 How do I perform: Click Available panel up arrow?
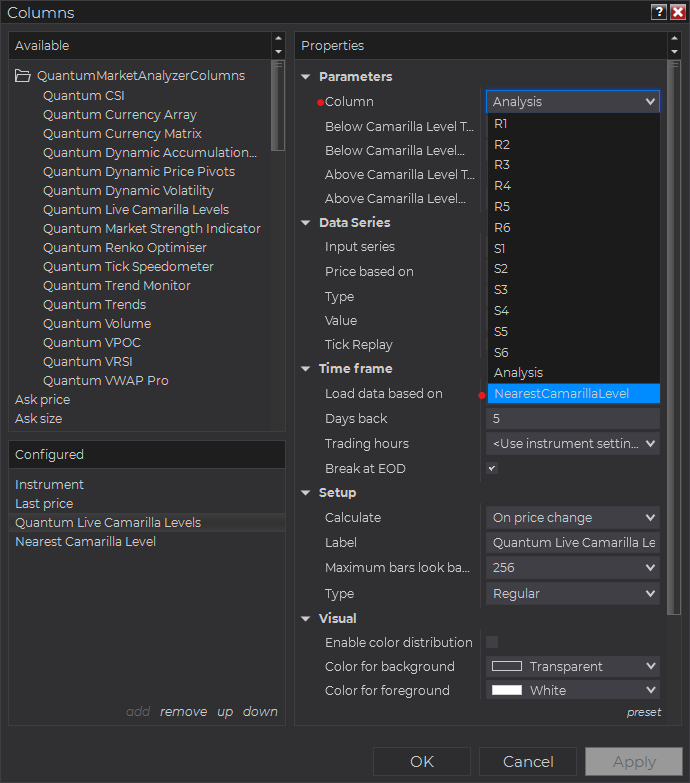278,38
